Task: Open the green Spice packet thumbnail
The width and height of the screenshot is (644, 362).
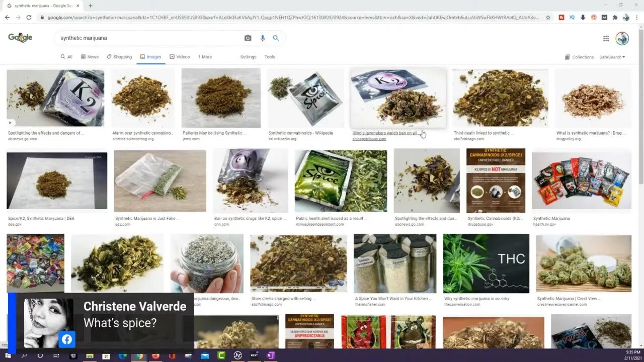Action: [341, 181]
